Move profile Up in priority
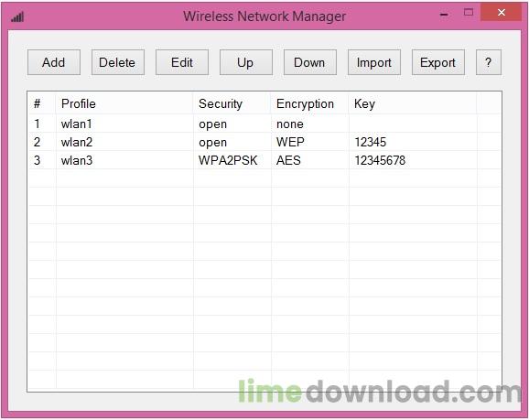 [246, 62]
